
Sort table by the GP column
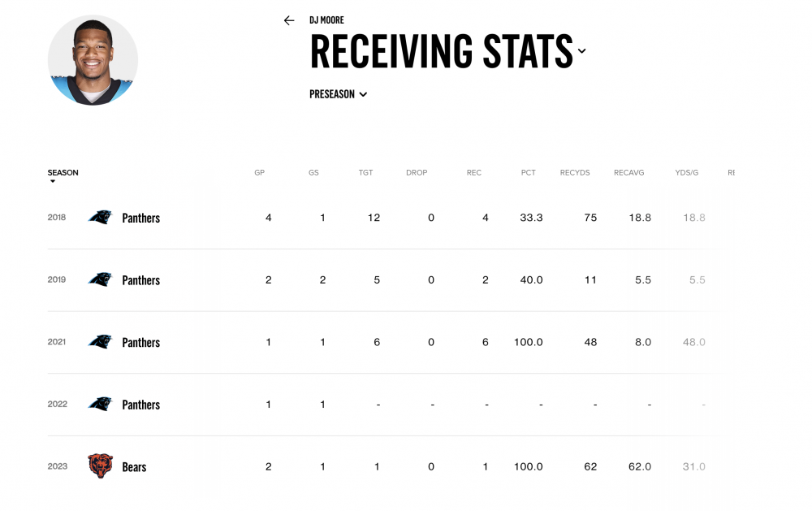260,173
